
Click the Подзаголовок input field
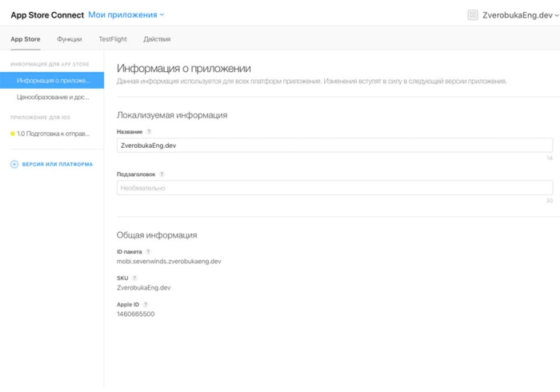(334, 188)
